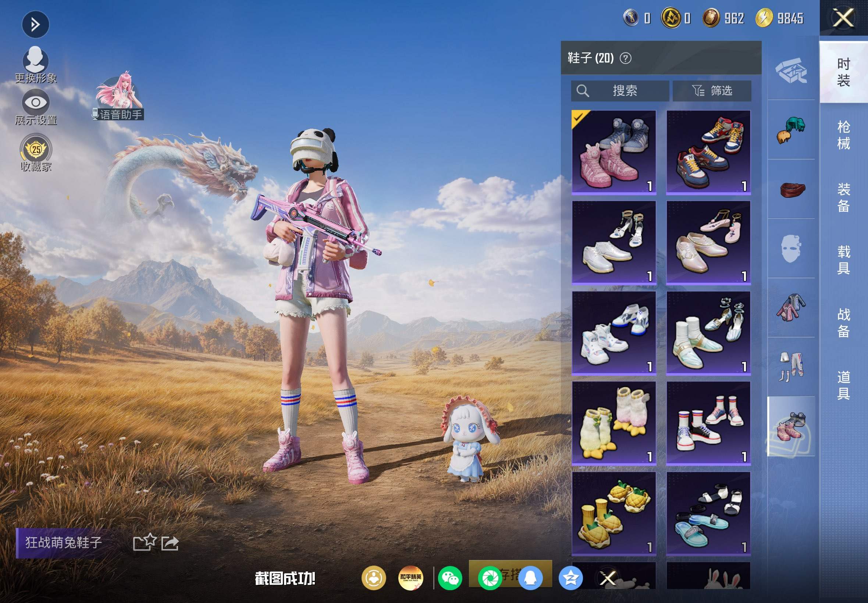The image size is (868, 603).
Task: Share screenshot to WeChat
Action: [x=450, y=578]
